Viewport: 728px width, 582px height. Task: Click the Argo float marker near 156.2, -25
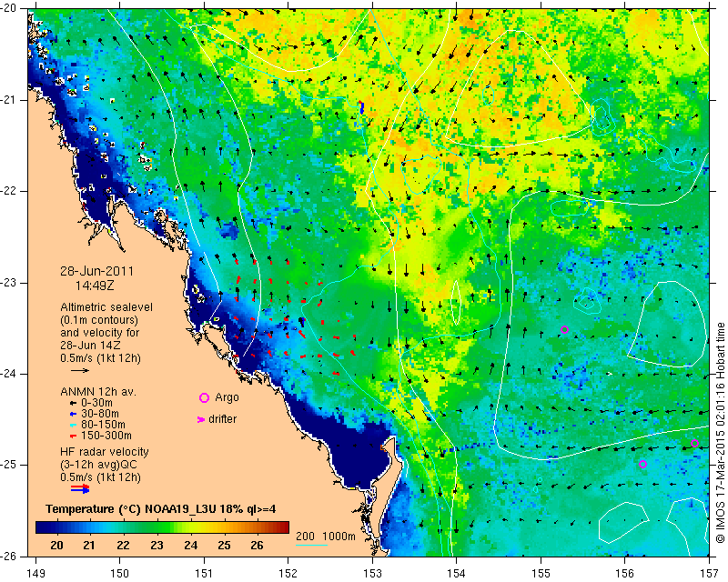642,464
